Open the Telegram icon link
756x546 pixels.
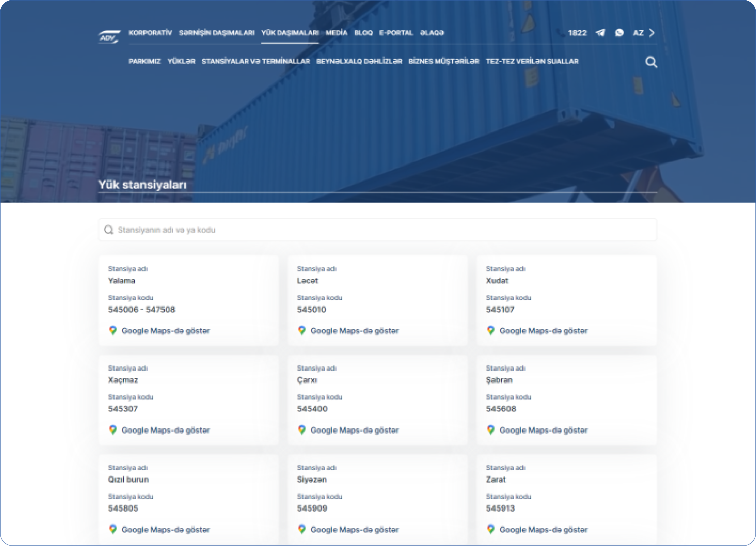600,33
